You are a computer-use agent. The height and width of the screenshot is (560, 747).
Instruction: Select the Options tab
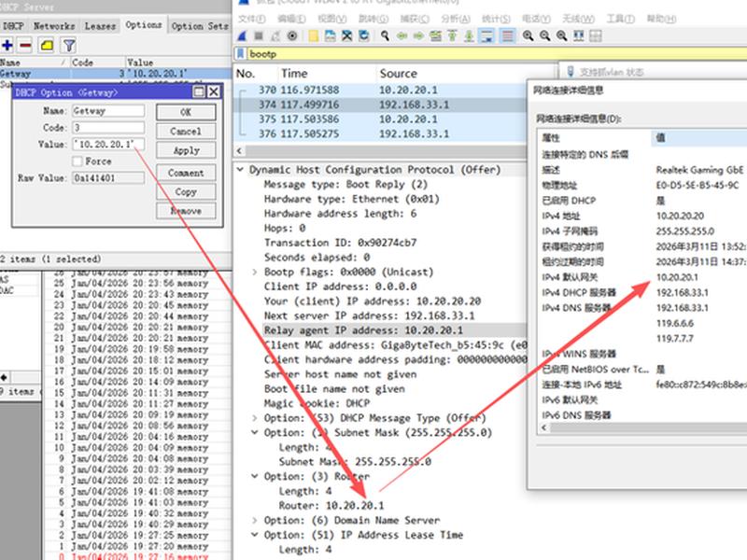[144, 25]
